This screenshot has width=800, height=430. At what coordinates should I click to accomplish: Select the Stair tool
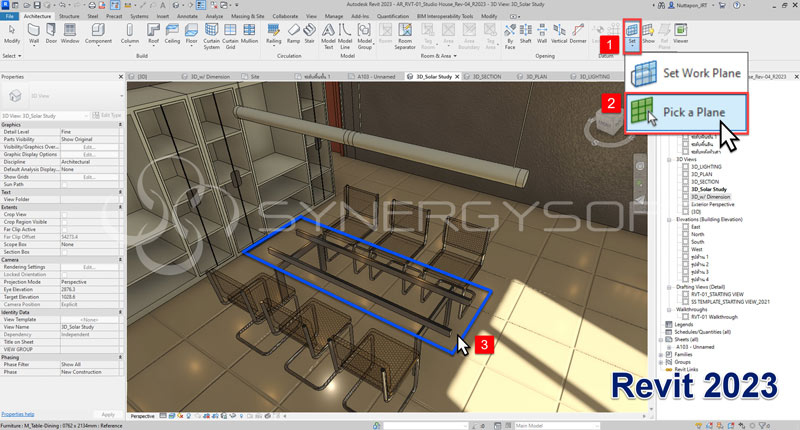310,34
